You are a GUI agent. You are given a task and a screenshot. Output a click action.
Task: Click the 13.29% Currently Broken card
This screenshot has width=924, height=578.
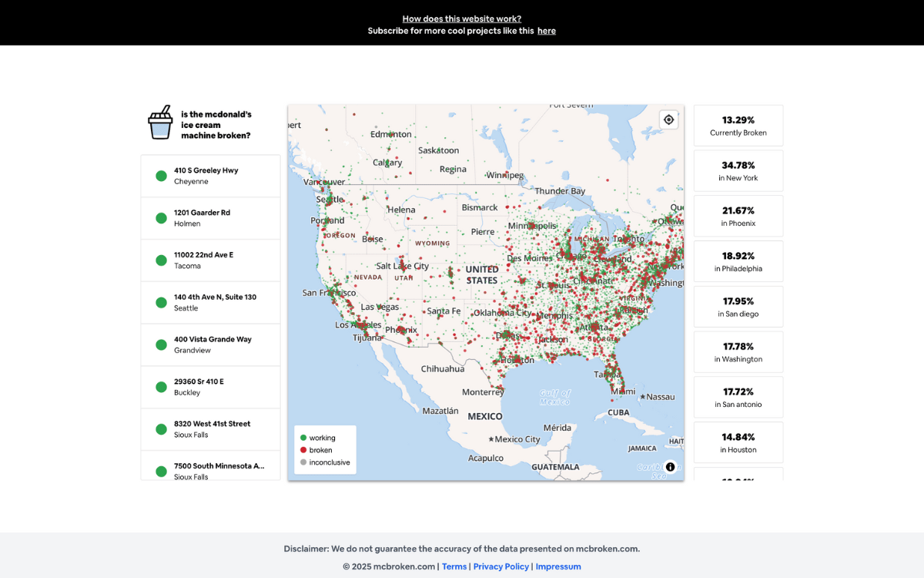click(x=738, y=126)
